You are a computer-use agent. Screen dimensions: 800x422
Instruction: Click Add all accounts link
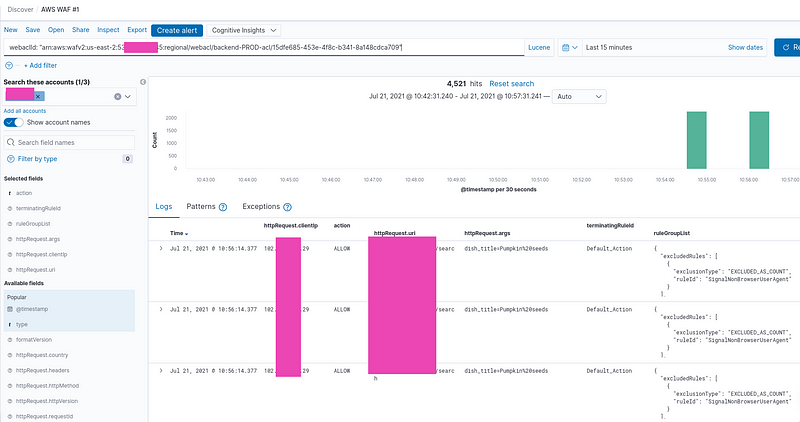pyautogui.click(x=24, y=111)
